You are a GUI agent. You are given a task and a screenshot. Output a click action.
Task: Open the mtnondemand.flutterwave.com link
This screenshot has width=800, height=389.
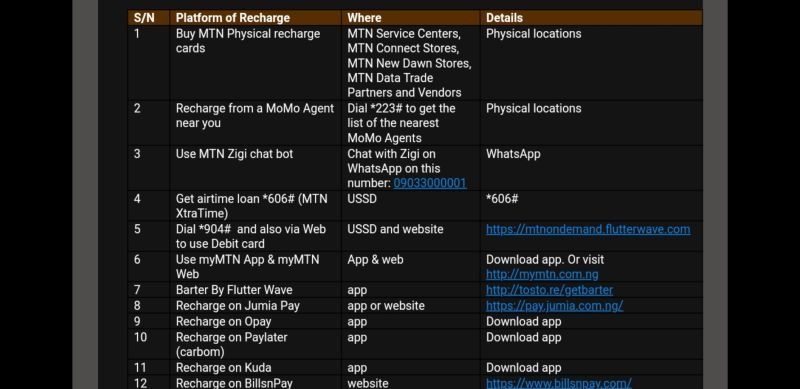[588, 229]
